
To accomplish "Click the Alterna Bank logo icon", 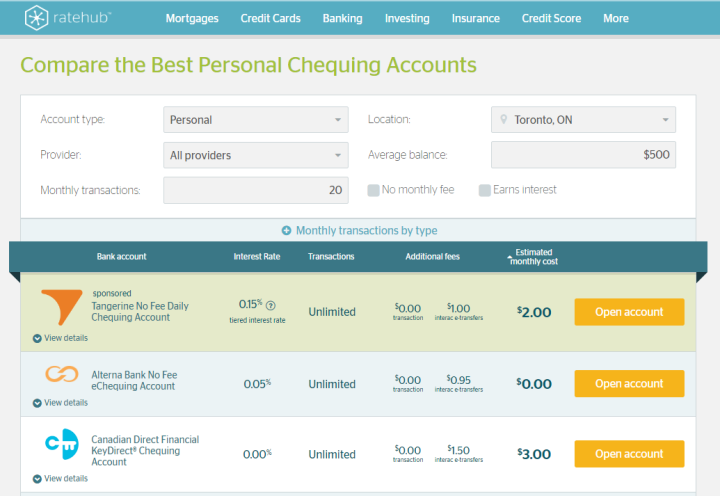I will point(61,374).
